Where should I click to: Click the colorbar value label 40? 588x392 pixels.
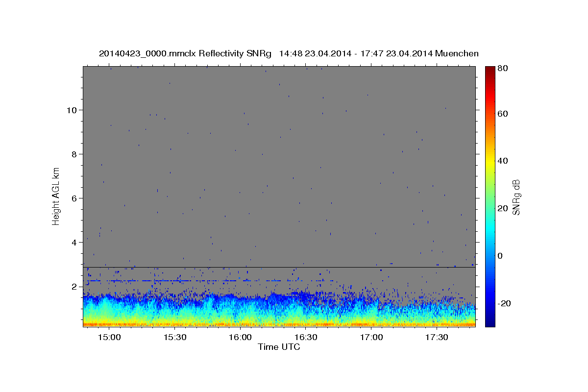(503, 161)
